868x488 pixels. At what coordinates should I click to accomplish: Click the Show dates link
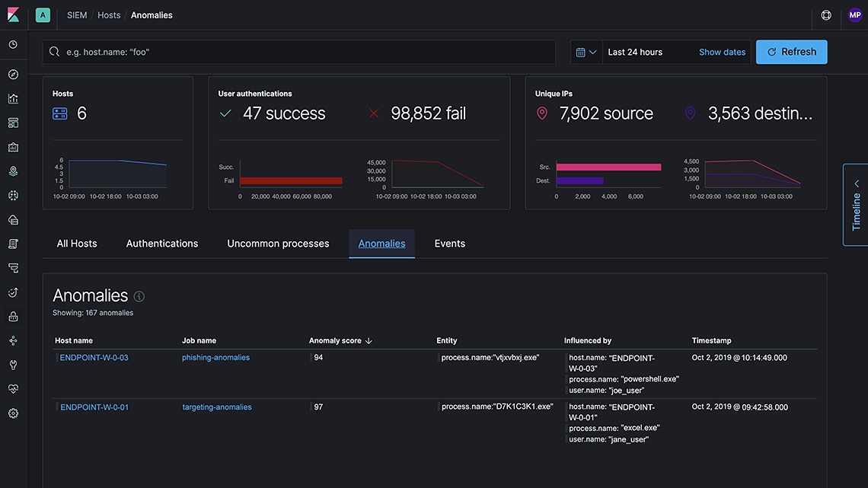722,52
